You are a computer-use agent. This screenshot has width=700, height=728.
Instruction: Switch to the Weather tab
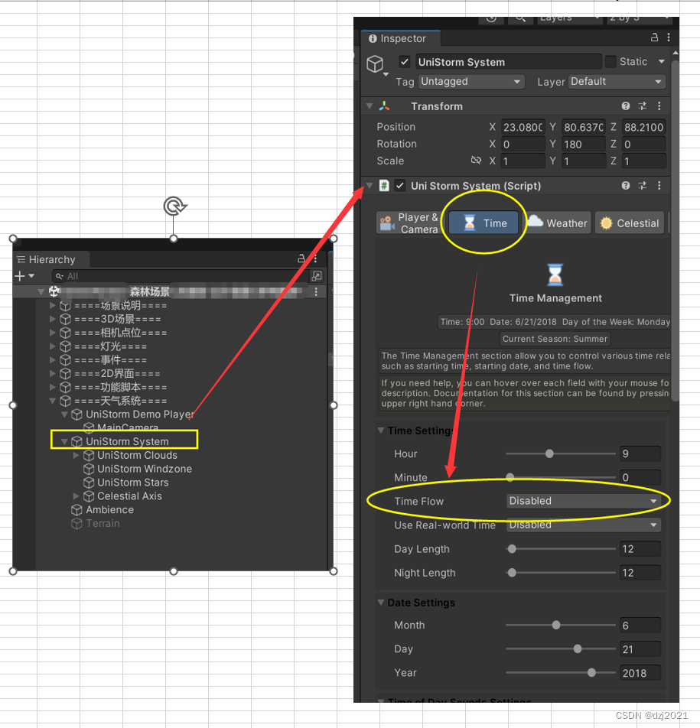558,223
